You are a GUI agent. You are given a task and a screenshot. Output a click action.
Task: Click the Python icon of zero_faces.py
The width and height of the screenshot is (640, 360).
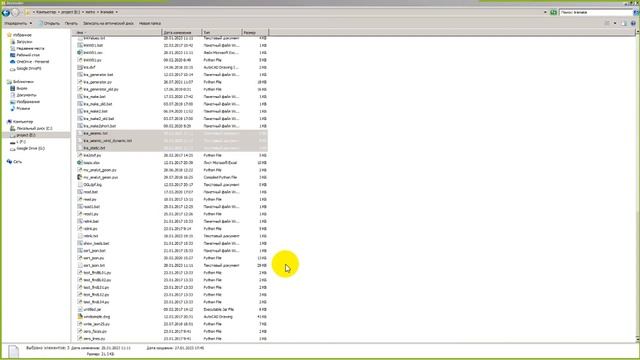(80, 331)
